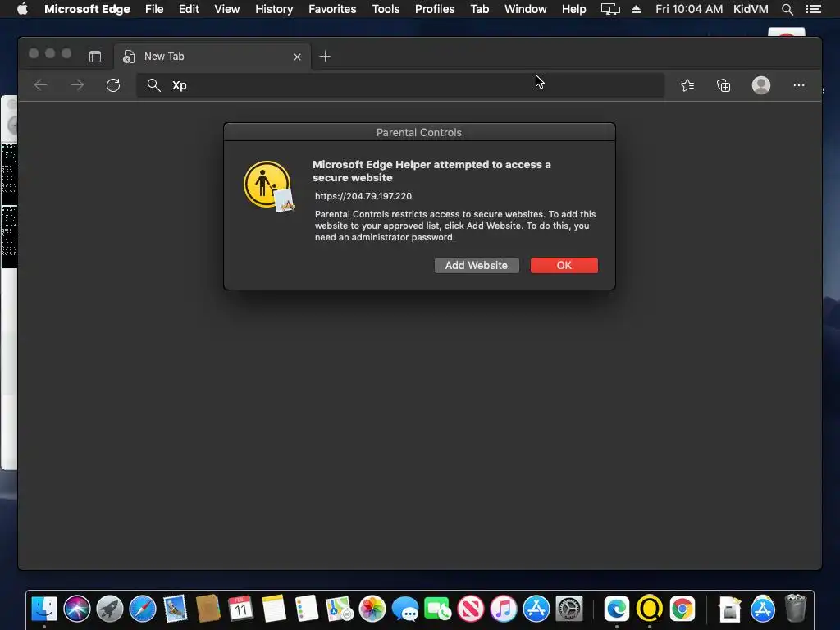Open Launchpad rocket icon
Viewport: 840px width, 630px height.
point(110,609)
